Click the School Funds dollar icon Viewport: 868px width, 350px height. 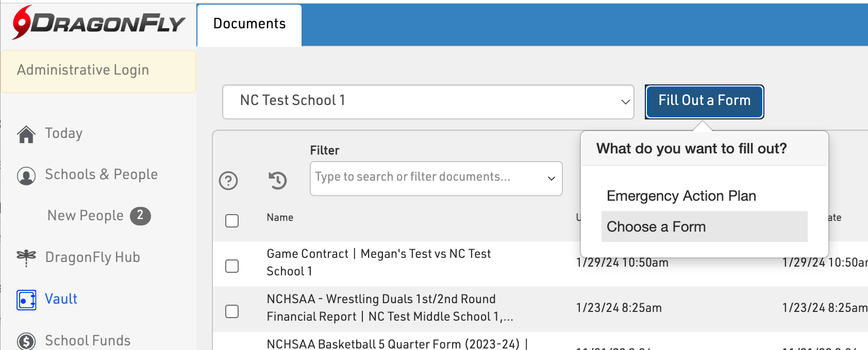click(x=26, y=341)
